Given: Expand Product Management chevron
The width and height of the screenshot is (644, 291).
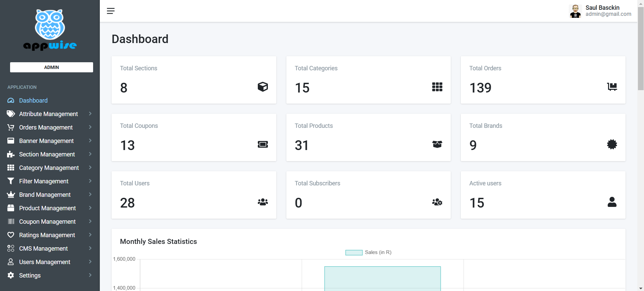Looking at the screenshot, I should click(x=90, y=208).
